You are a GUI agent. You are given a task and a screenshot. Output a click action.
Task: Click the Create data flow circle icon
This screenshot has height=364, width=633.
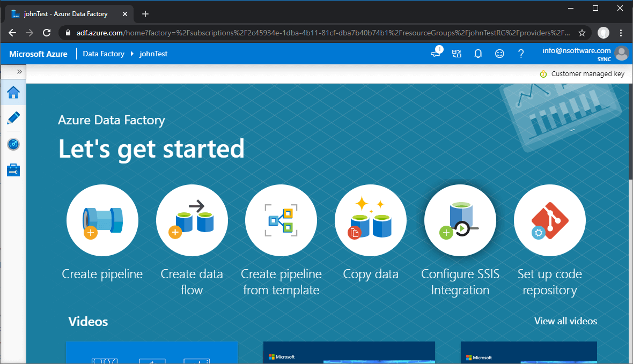(x=192, y=220)
